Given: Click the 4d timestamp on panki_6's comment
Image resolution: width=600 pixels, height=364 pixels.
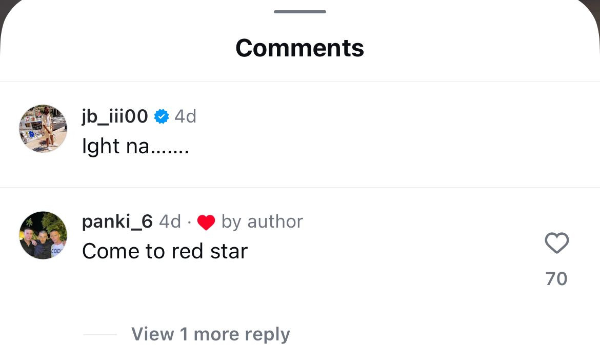Looking at the screenshot, I should 170,221.
